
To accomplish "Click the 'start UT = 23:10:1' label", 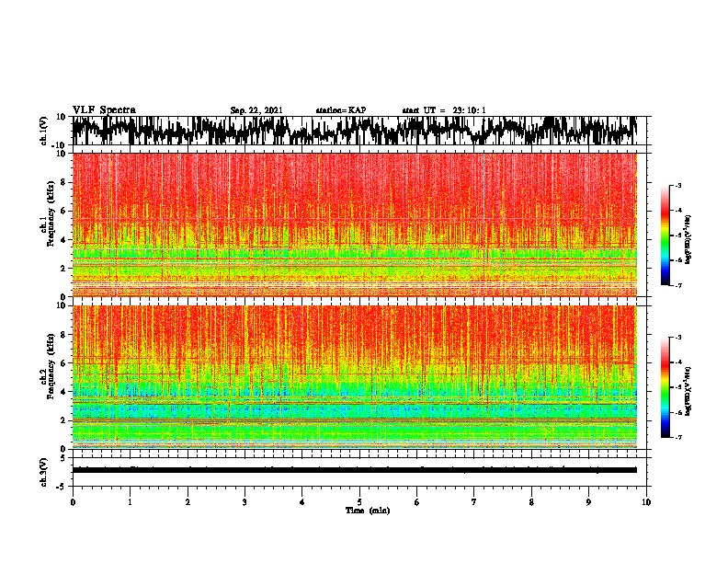I will [x=444, y=110].
